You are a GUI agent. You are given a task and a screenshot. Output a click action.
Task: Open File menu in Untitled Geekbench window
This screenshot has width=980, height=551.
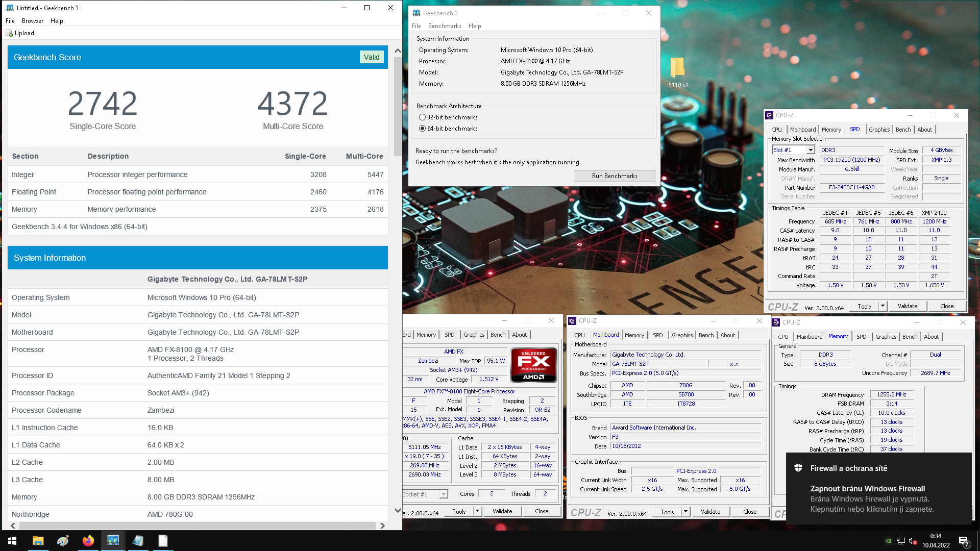(x=10, y=21)
